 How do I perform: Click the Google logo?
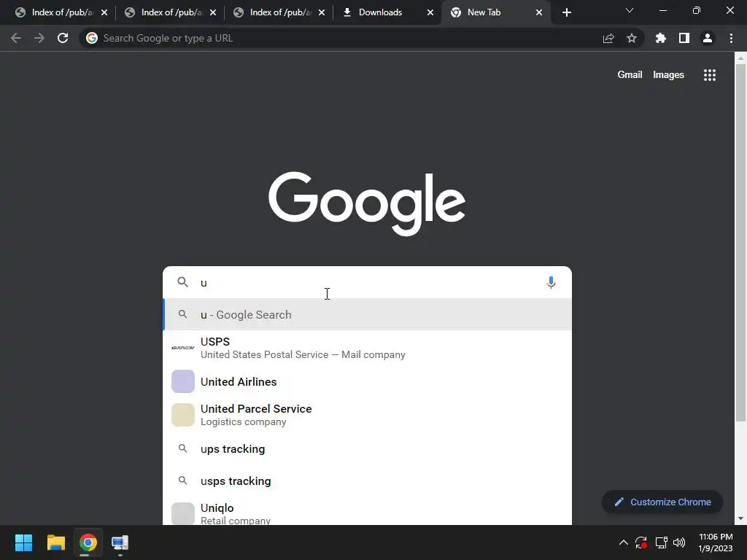367,203
